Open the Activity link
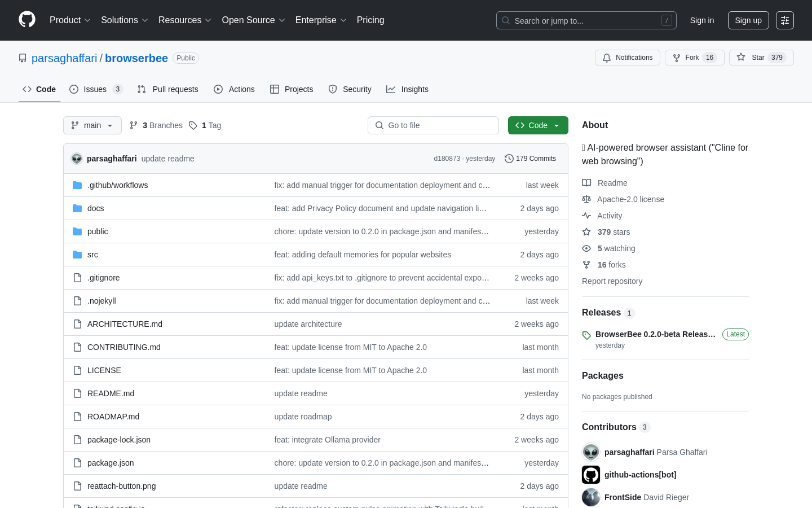812x508 pixels. (602, 216)
